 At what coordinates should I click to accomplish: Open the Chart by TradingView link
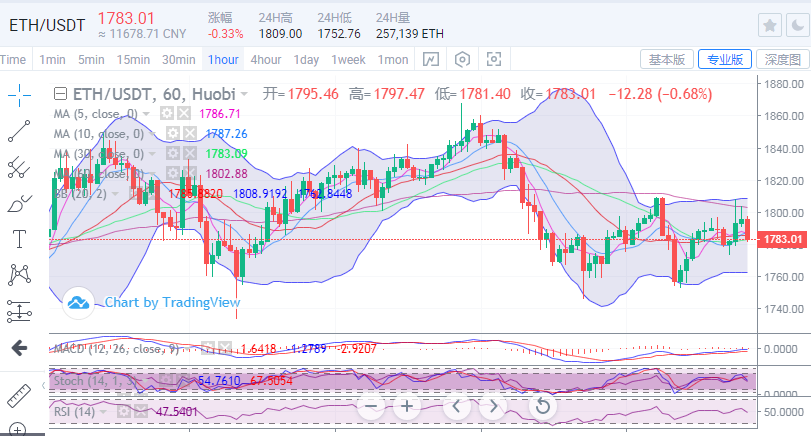point(172,302)
